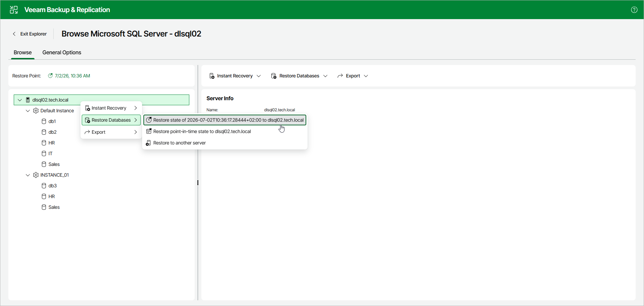Click the toolbar Instant Recovery icon
The width and height of the screenshot is (644, 306).
pyautogui.click(x=212, y=76)
